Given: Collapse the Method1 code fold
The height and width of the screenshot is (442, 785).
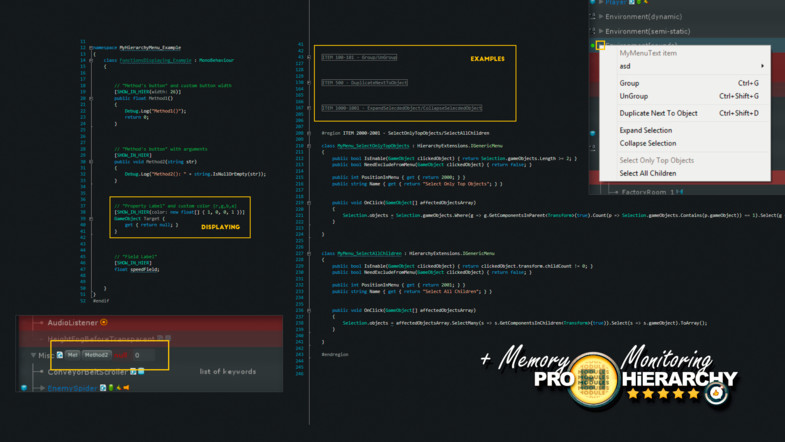Looking at the screenshot, I should (91, 98).
